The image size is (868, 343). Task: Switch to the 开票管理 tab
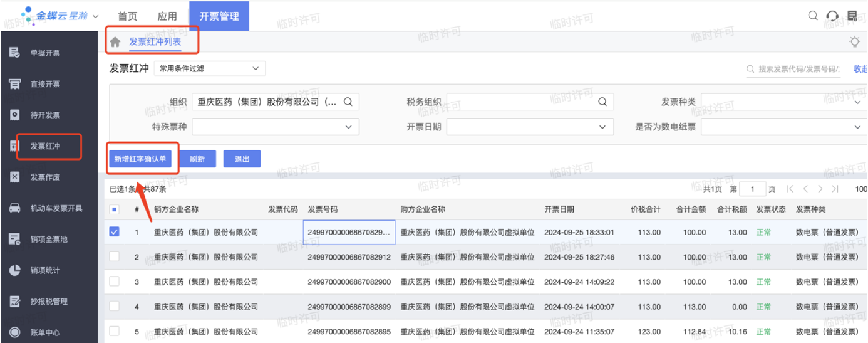click(x=219, y=16)
